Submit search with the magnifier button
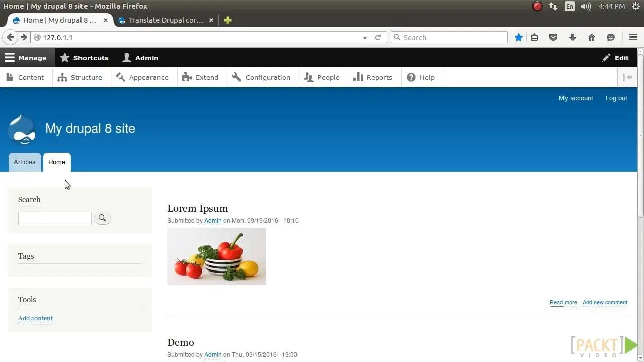 coord(102,218)
